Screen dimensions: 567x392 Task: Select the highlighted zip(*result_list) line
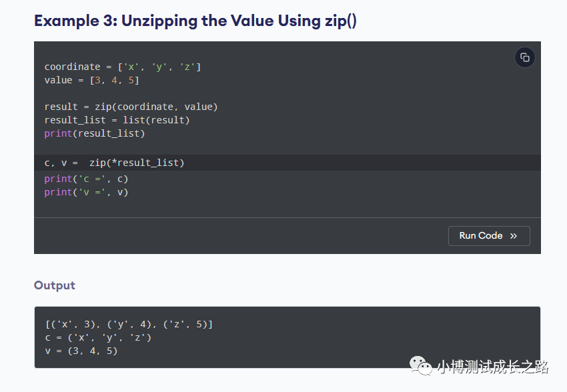(115, 163)
